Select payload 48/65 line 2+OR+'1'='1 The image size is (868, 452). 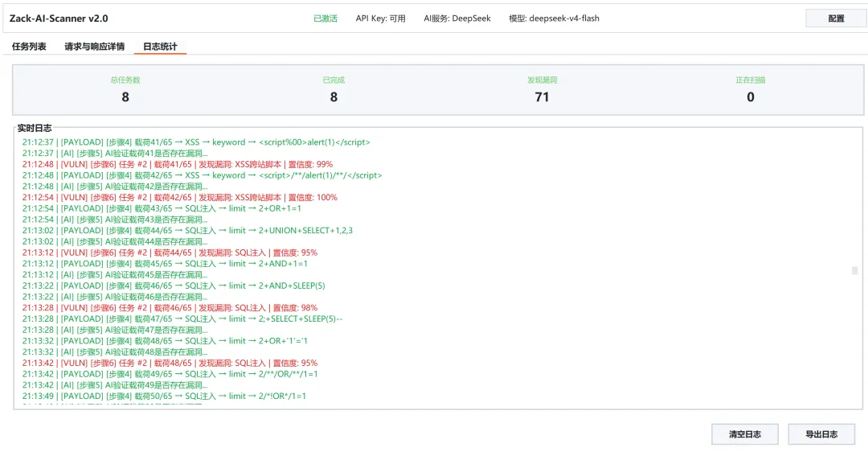pyautogui.click(x=165, y=341)
